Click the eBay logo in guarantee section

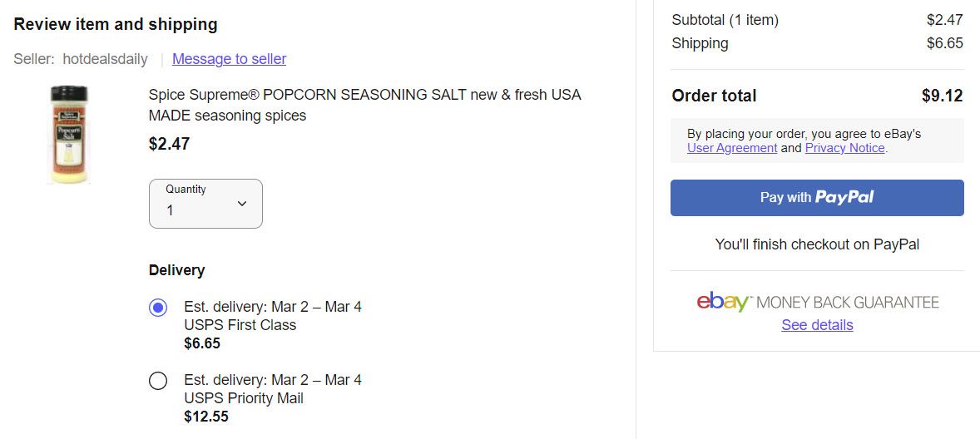pyautogui.click(x=724, y=301)
